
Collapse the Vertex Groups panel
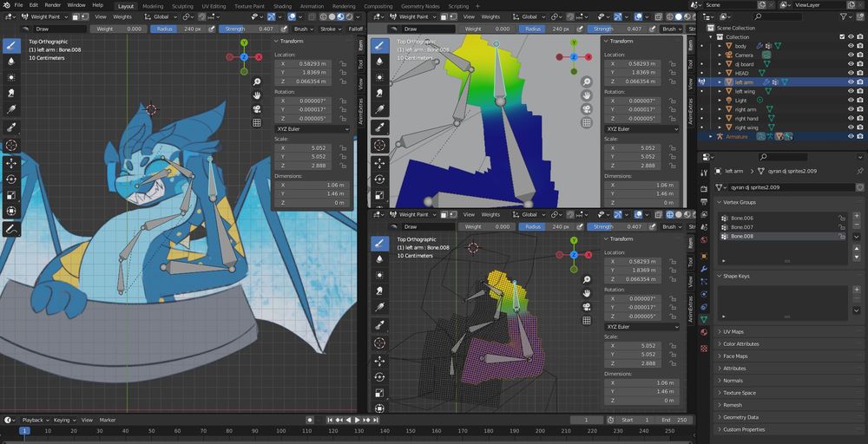tap(740, 202)
